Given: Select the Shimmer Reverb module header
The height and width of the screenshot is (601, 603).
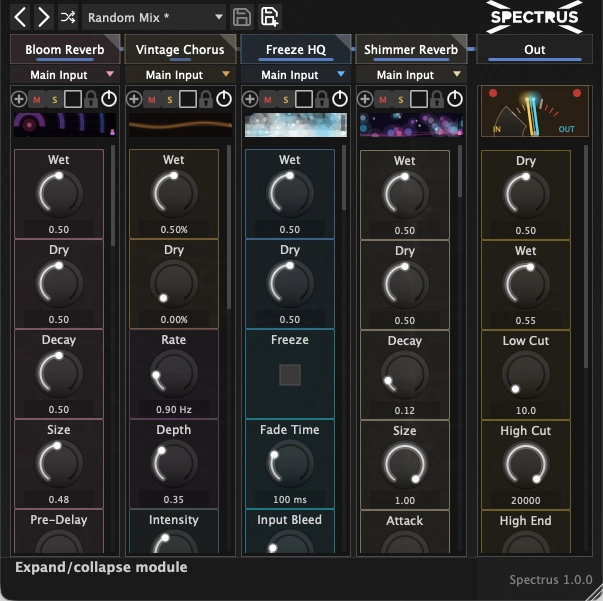Looking at the screenshot, I should [411, 50].
